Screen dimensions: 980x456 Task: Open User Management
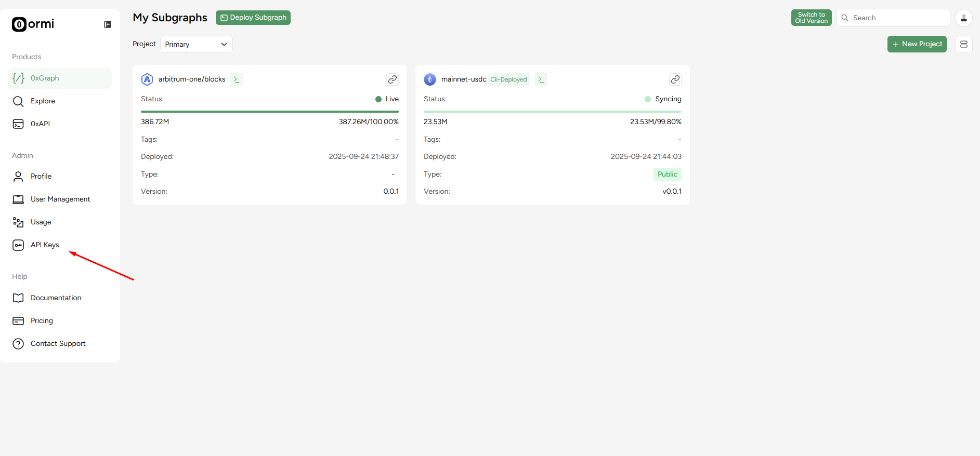60,199
